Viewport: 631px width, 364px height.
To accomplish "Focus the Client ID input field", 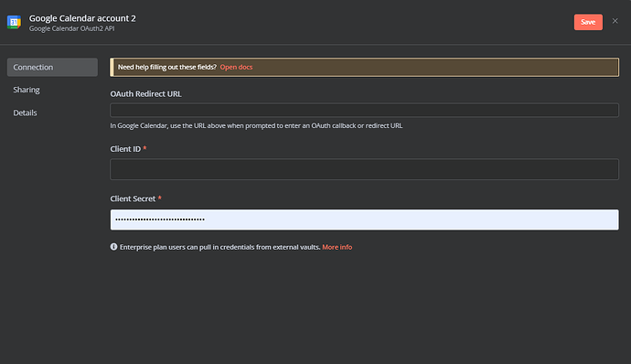I will point(364,169).
